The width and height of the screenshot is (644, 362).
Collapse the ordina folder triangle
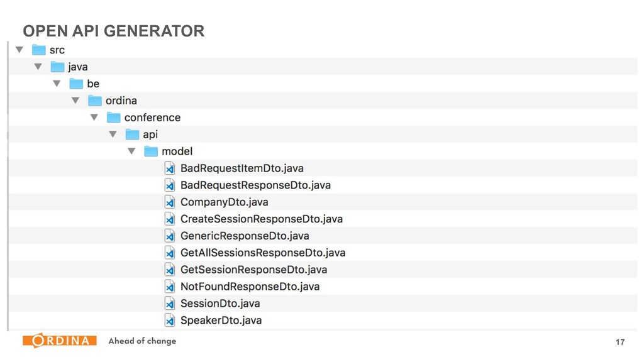(x=75, y=101)
